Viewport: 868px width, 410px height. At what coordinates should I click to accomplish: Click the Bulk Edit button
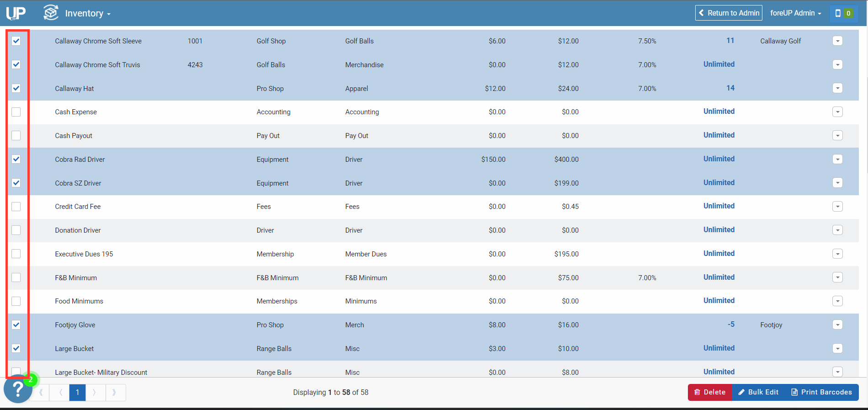[758, 392]
